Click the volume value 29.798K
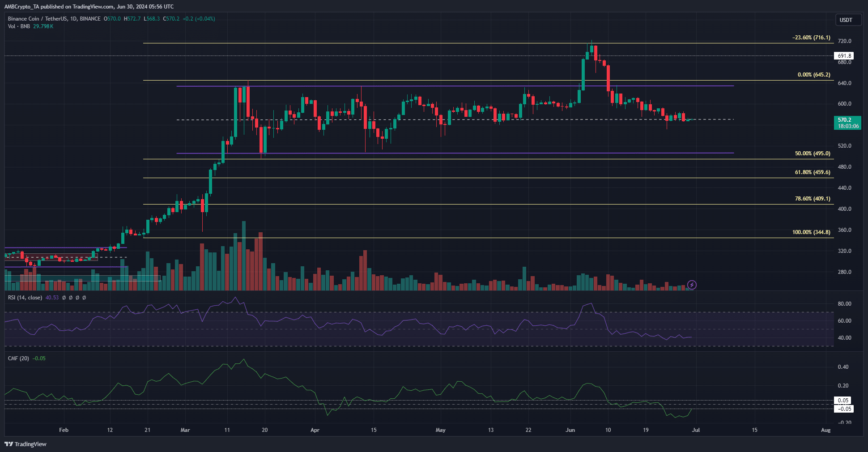 43,26
